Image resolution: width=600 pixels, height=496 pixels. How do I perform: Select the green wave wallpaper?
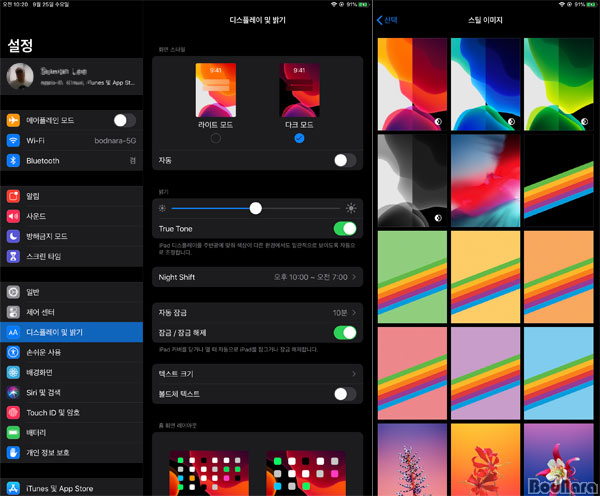pos(559,84)
